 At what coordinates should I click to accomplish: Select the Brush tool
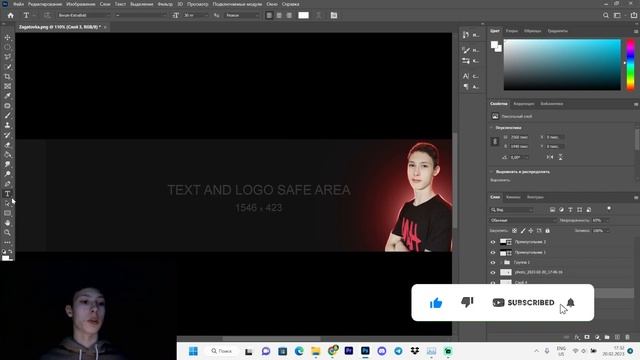tap(7, 116)
